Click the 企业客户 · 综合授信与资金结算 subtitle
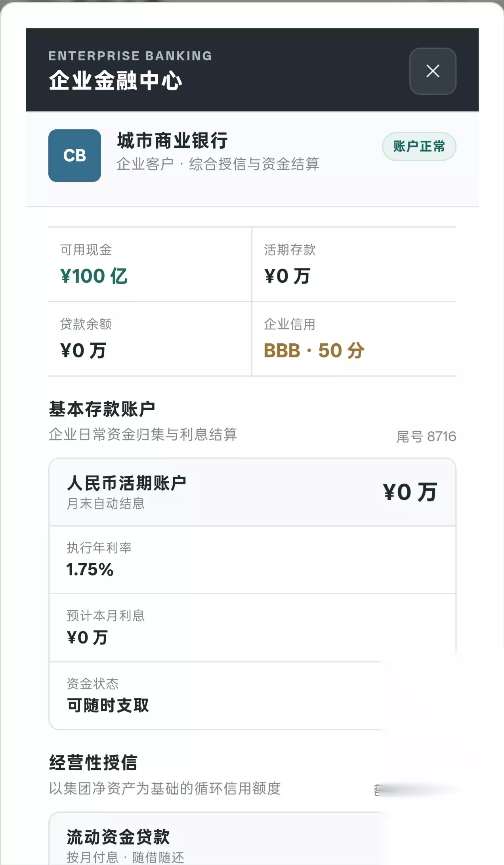Image resolution: width=504 pixels, height=865 pixels. point(218,164)
